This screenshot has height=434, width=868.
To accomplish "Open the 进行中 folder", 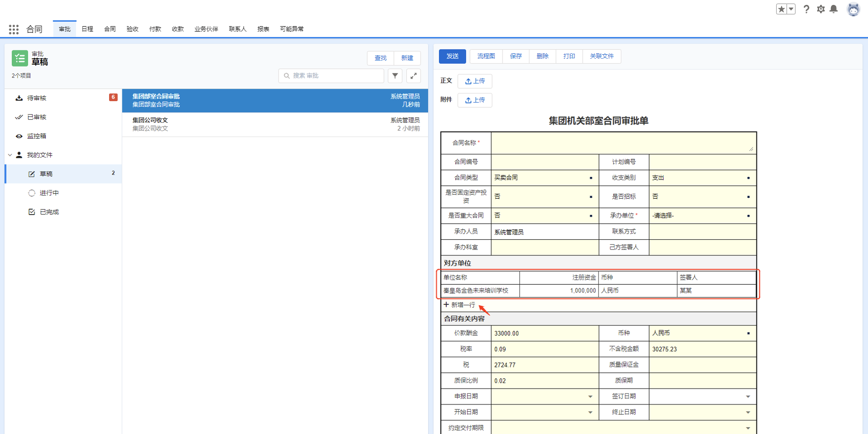I will 63,193.
